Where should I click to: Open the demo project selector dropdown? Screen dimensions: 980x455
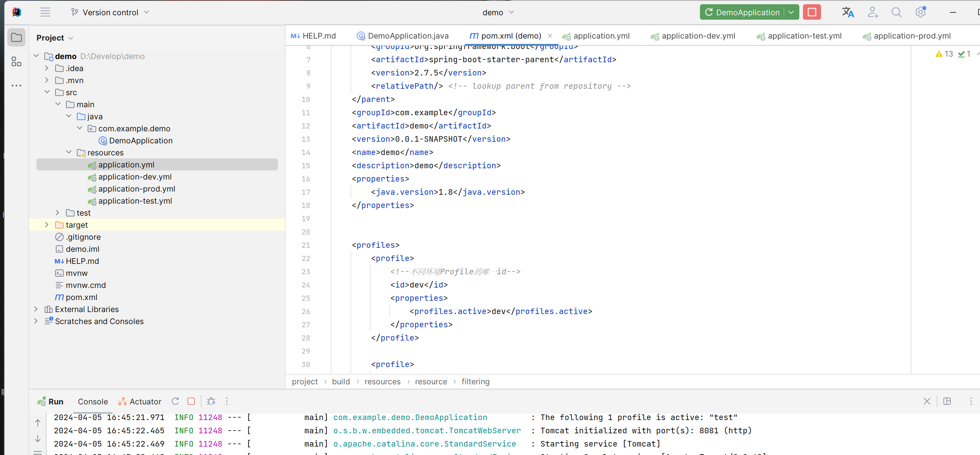498,12
